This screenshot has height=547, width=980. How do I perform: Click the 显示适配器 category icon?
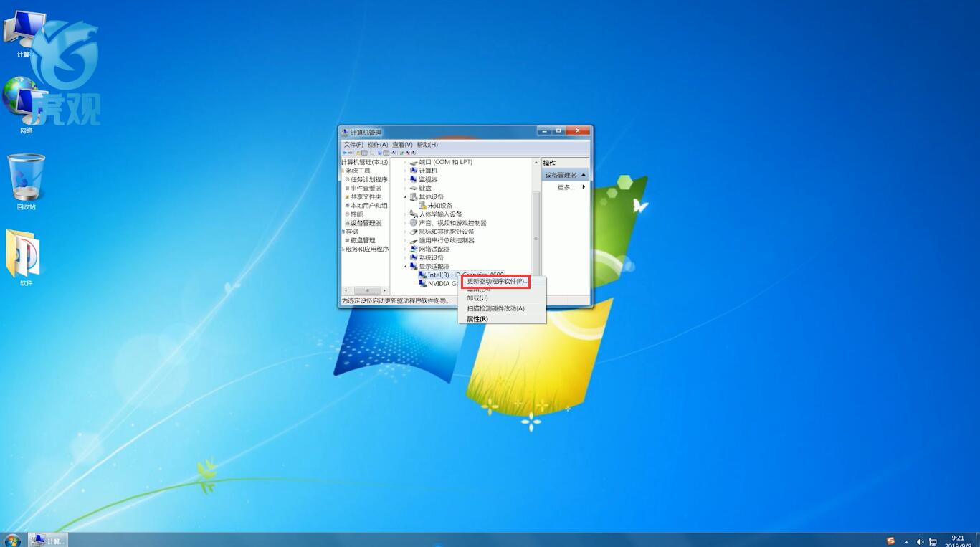coord(414,266)
